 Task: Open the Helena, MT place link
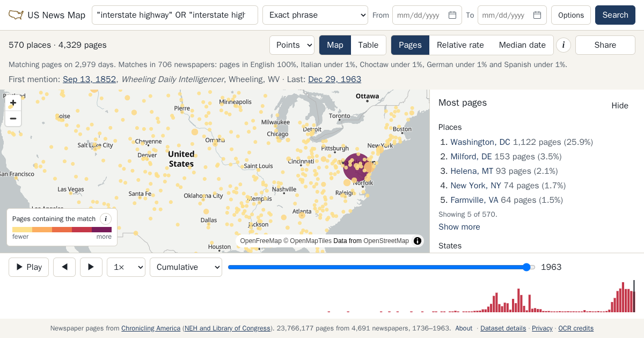(x=472, y=171)
